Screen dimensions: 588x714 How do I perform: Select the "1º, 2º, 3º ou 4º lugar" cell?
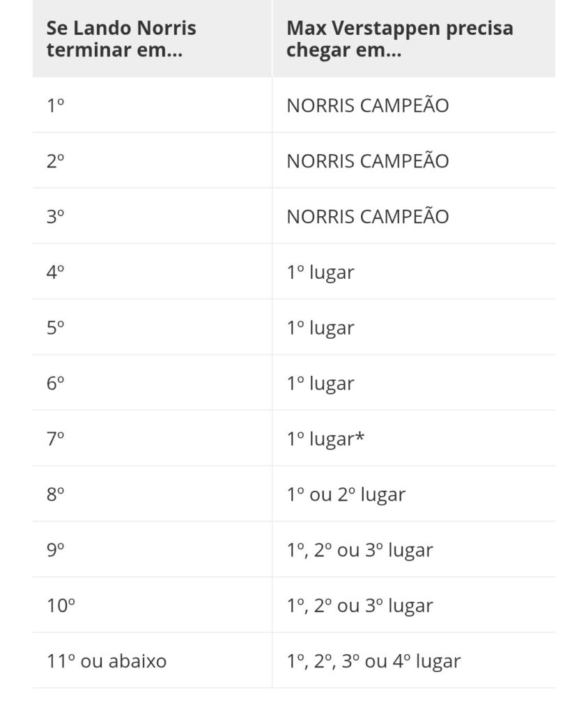click(373, 661)
